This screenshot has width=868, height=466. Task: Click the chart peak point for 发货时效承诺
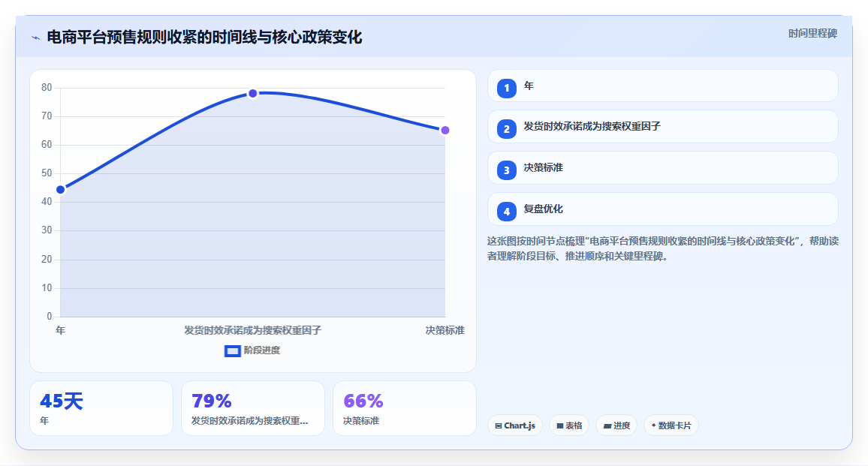[253, 94]
